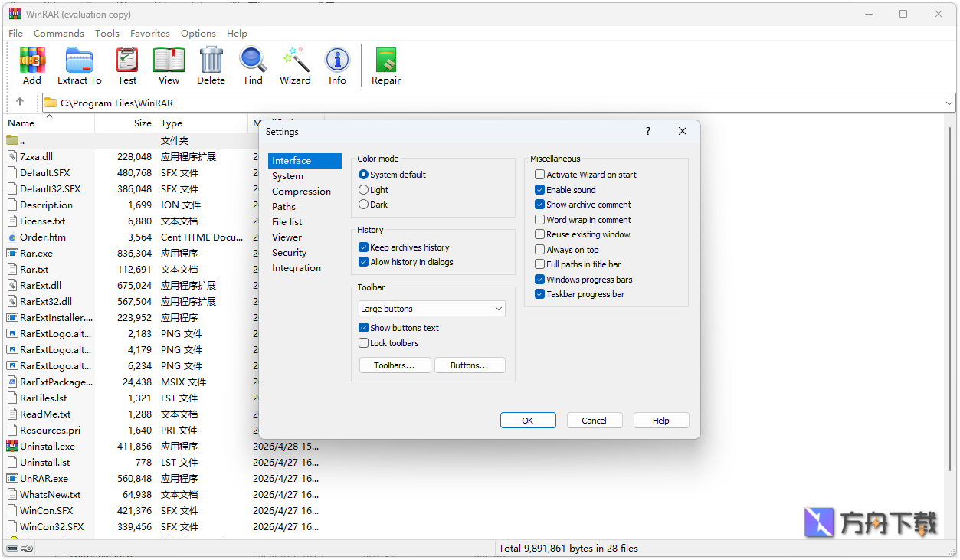Click the Toolbars... button
Image resolution: width=960 pixels, height=560 pixels.
(x=395, y=365)
